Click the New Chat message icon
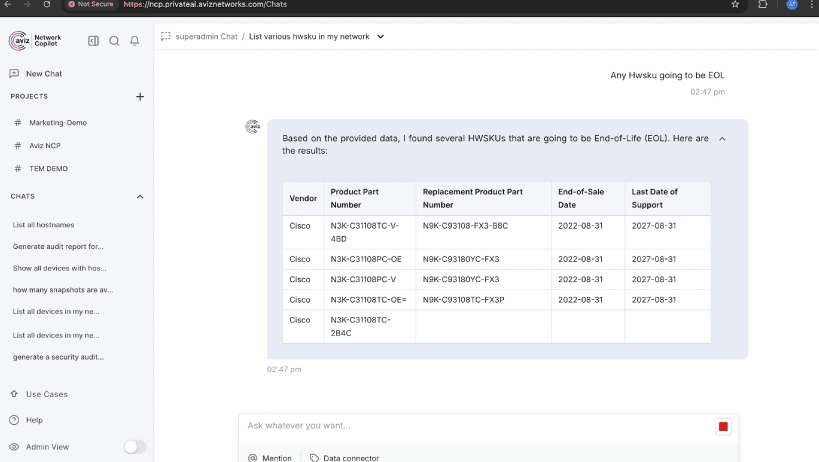819x462 pixels. pos(14,74)
